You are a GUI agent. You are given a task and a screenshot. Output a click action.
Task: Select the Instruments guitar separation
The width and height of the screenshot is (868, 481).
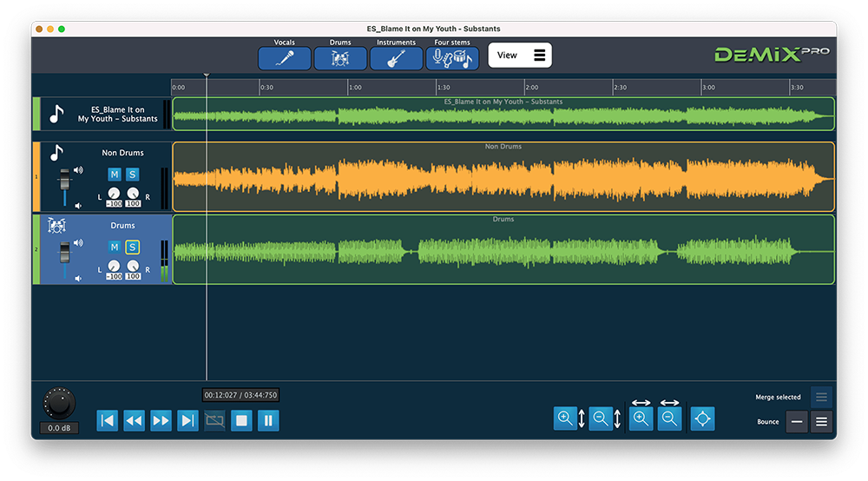(397, 58)
